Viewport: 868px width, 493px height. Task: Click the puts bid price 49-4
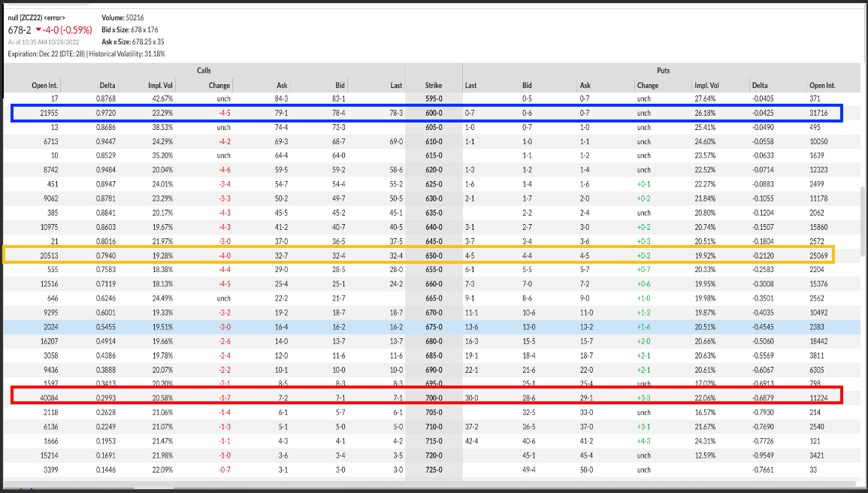click(x=528, y=470)
